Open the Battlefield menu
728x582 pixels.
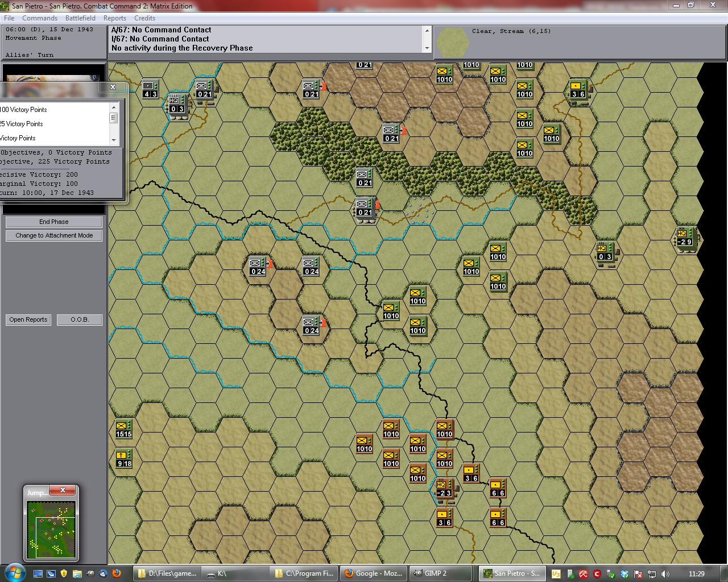pyautogui.click(x=80, y=18)
